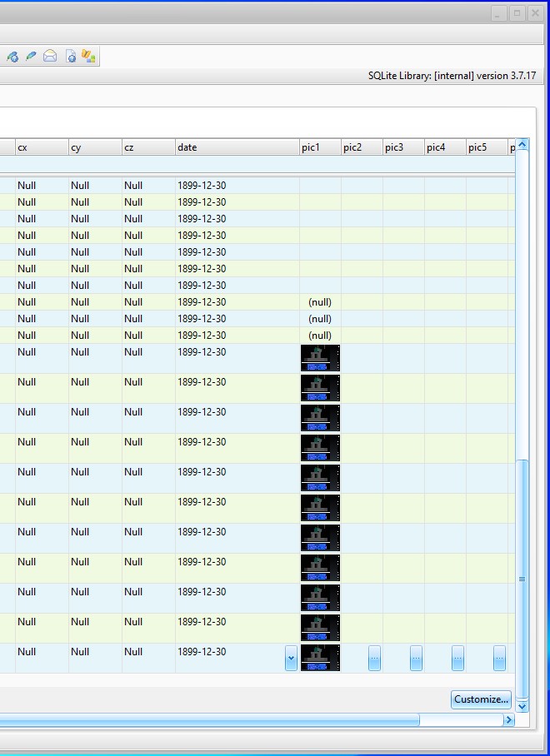The image size is (550, 756).
Task: Select the 1899-12-30 date cell with dropdown arrow
Action: (237, 658)
